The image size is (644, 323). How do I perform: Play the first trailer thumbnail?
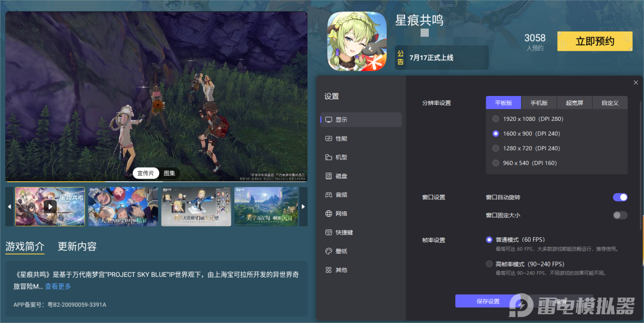point(50,207)
